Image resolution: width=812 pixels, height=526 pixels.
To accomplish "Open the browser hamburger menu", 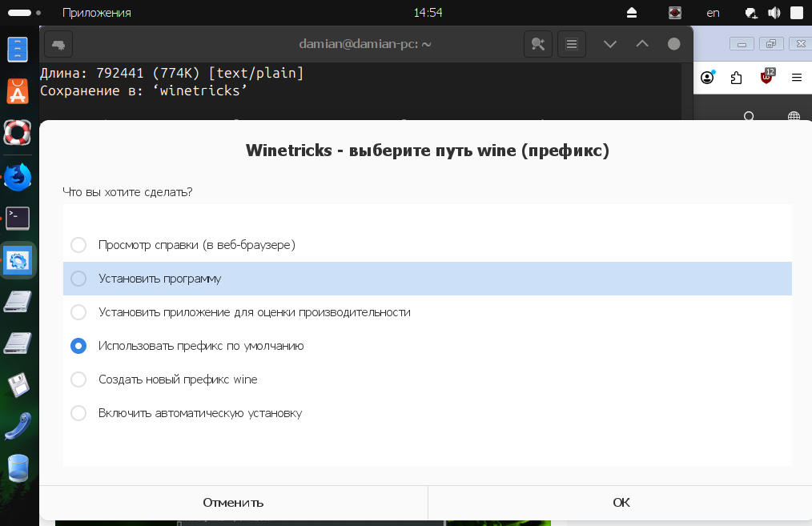I will click(x=797, y=78).
